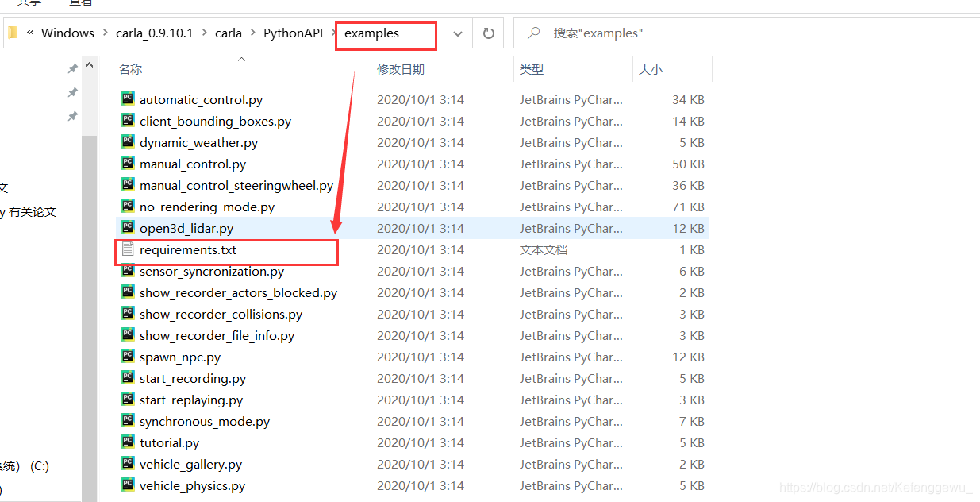The image size is (980, 502).
Task: Expand chevron after carla_0.9.10.1 breadcrumb
Action: 204,33
